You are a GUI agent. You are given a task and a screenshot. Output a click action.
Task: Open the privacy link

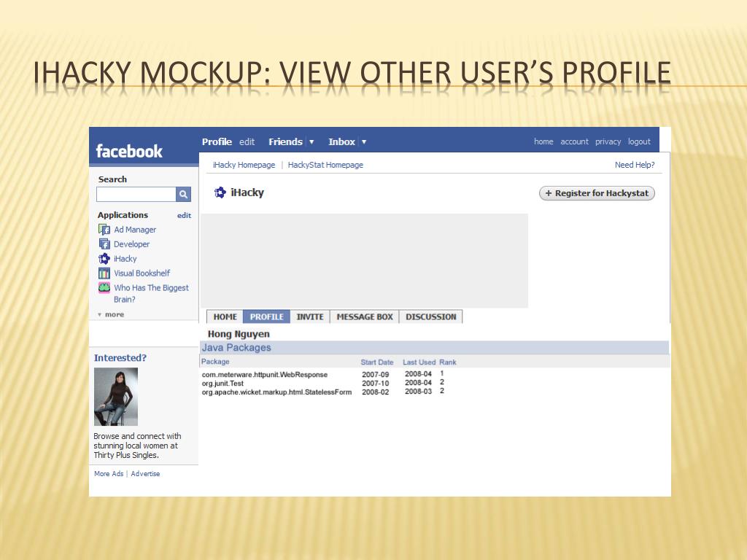tap(608, 141)
